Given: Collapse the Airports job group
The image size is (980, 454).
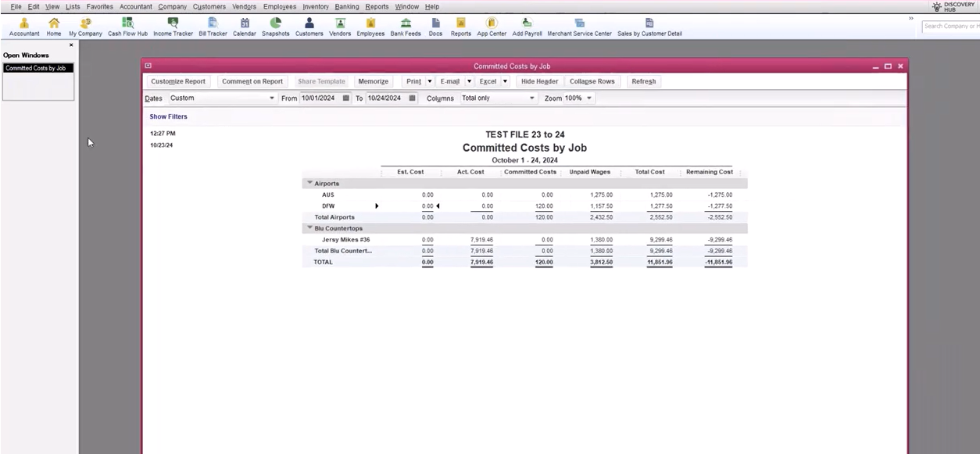Looking at the screenshot, I should [309, 183].
